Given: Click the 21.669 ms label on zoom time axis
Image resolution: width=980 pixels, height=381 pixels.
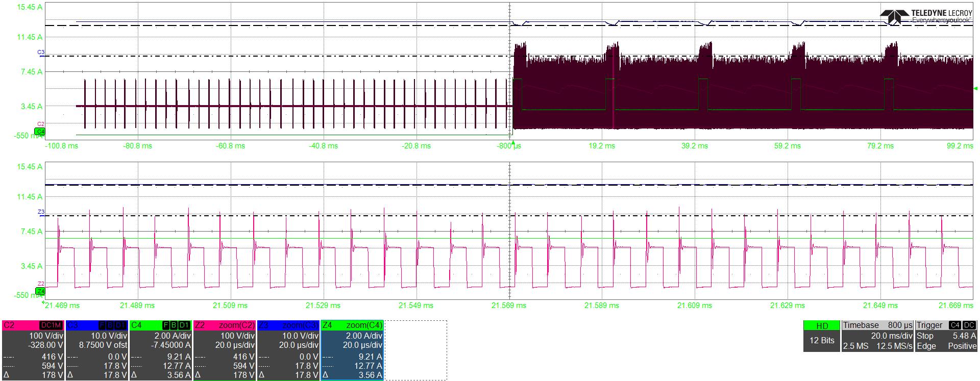Looking at the screenshot, I should 956,306.
